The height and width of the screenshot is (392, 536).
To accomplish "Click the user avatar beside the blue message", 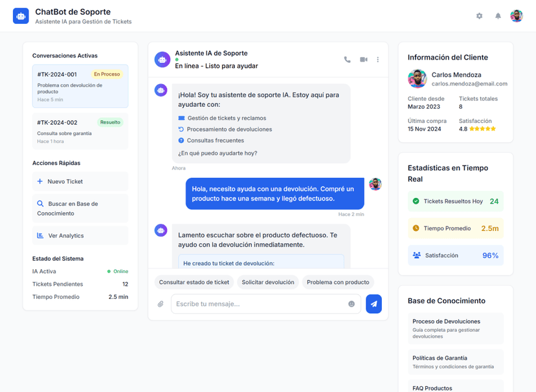I will [x=375, y=184].
